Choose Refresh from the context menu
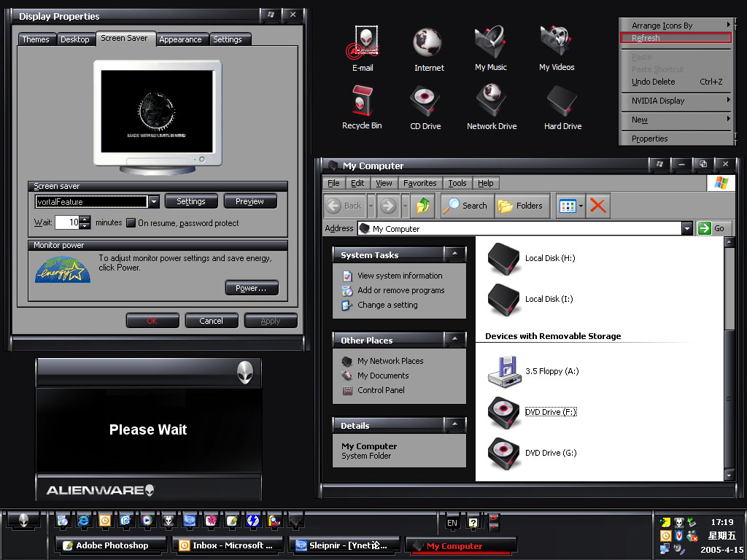This screenshot has width=747, height=560. tap(676, 38)
